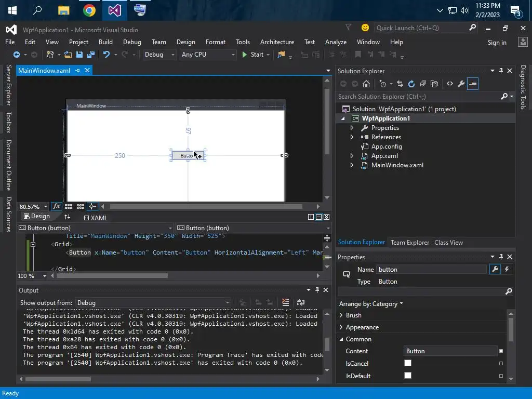Expand the MainWindow.xaml tree node
This screenshot has width=532, height=399.
click(x=352, y=165)
